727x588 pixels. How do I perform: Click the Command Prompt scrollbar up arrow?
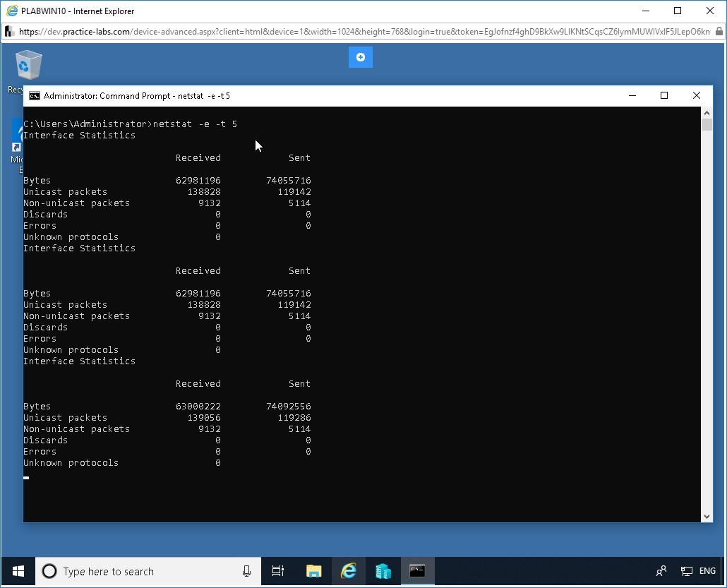[707, 113]
